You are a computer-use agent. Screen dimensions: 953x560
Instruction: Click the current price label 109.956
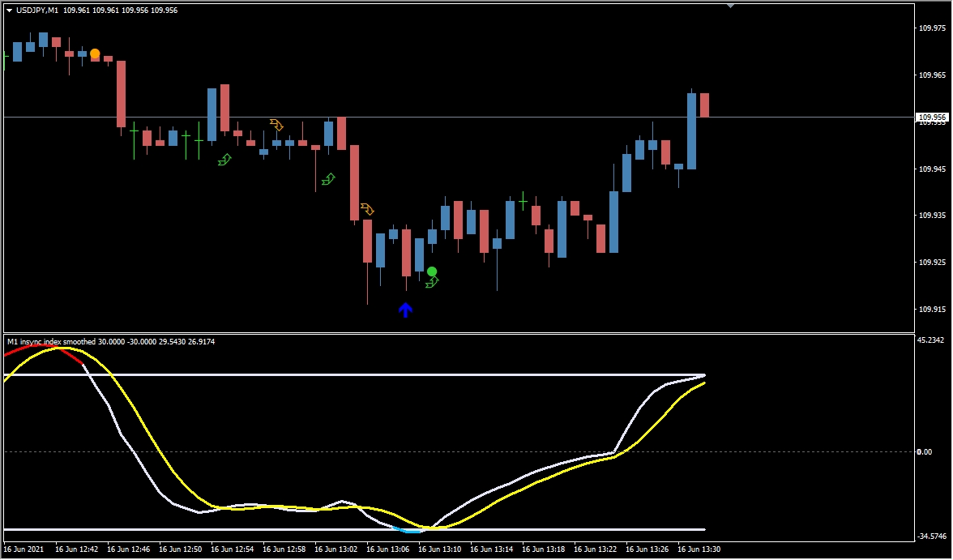[932, 117]
